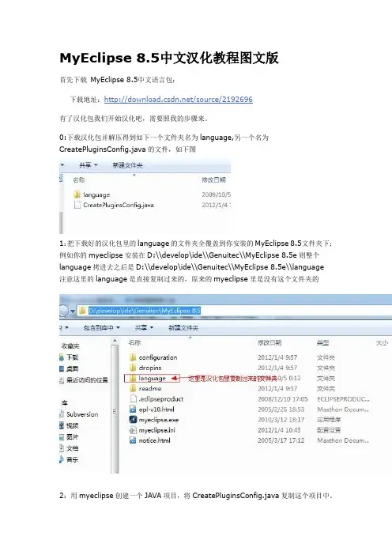
Task: Click the D:\develop\ide\Genuitec\MyEclipse 8.5 address field
Action: coord(145,311)
